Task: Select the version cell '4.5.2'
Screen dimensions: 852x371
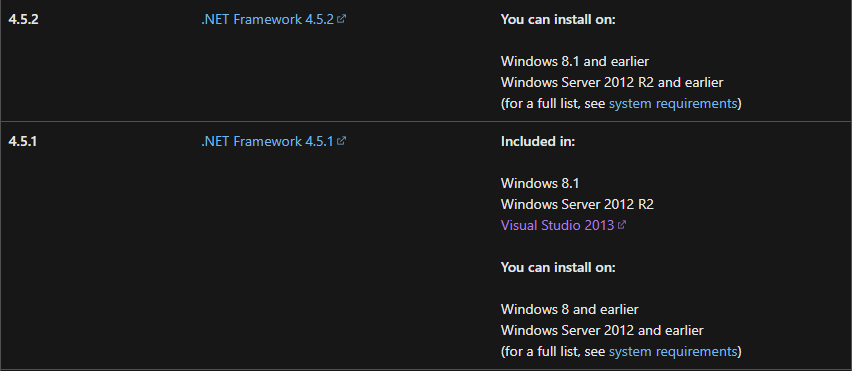Action: coord(23,20)
